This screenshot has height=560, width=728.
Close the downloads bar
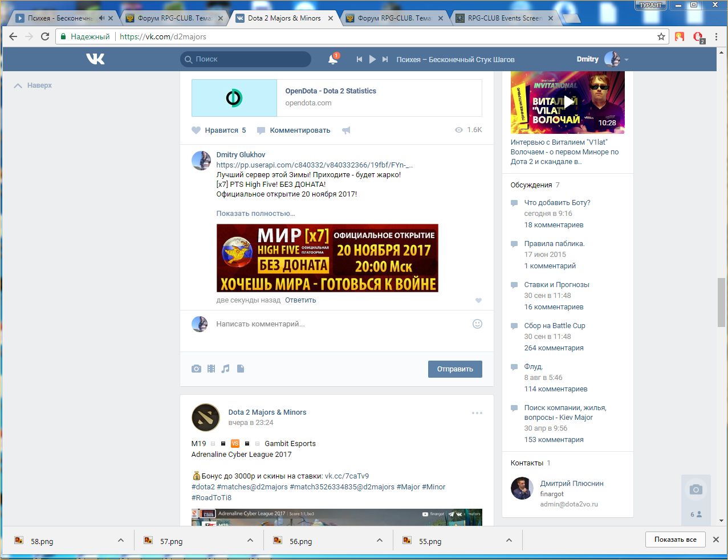point(716,539)
